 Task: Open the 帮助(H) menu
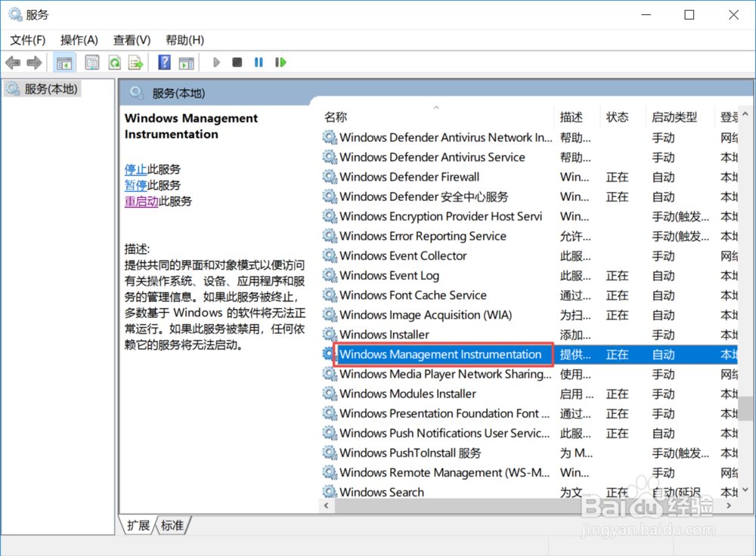184,40
